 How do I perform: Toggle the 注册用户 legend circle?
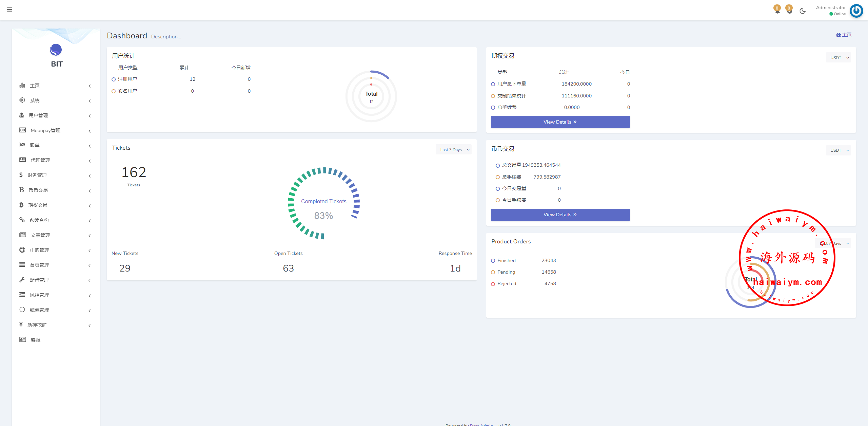[x=114, y=79]
